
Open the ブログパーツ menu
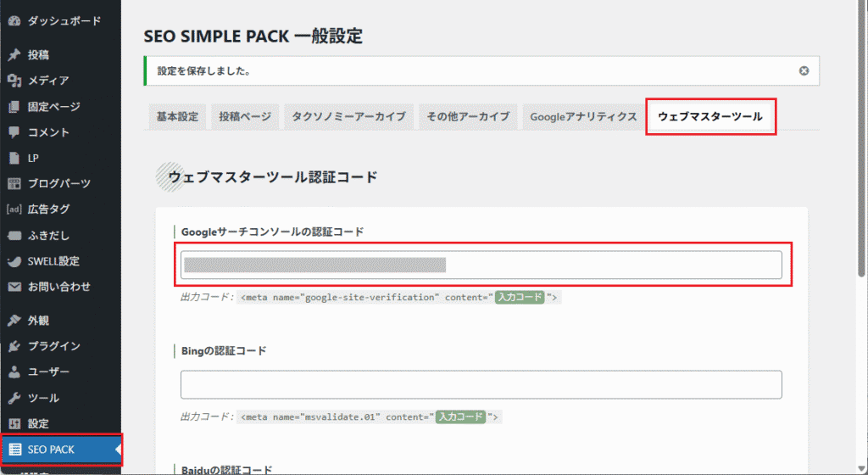click(60, 183)
